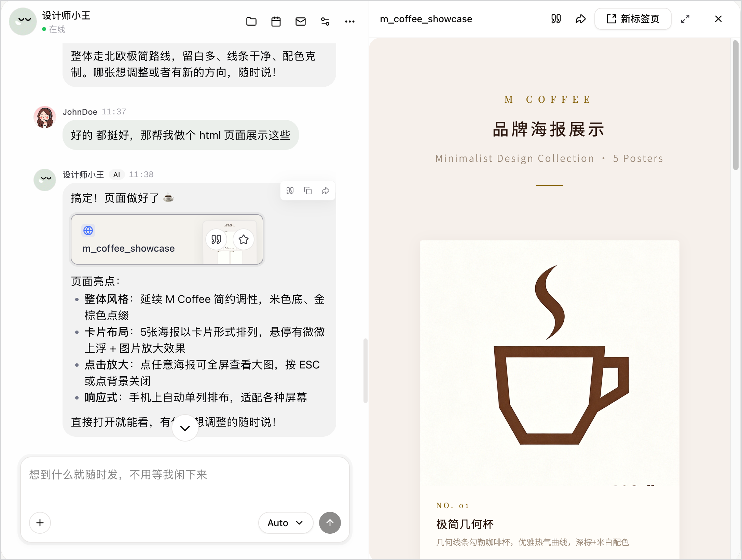Quote the m_coffee_showcase preview in panel header

556,19
